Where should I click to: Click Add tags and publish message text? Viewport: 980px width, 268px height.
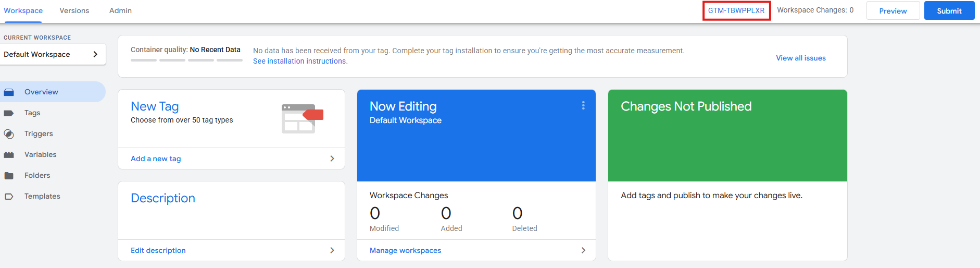point(711,195)
